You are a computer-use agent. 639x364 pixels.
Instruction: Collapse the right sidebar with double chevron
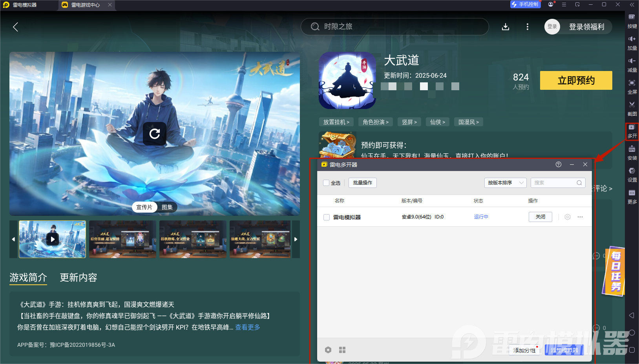click(632, 5)
